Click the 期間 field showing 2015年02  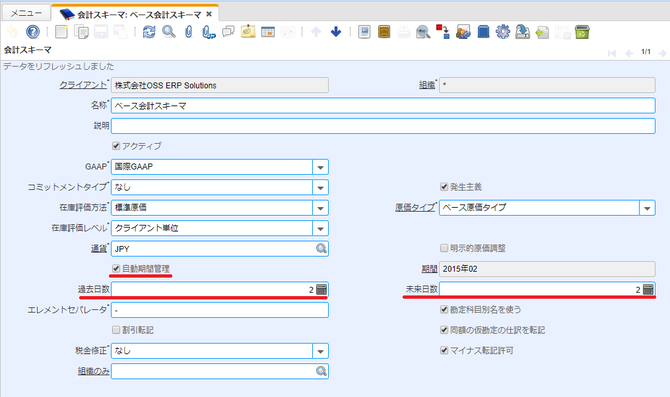coord(547,269)
